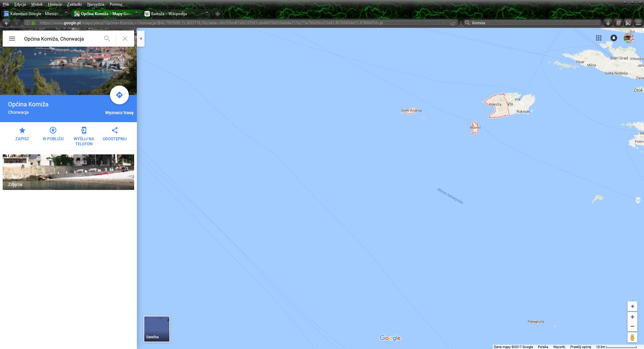Send place to phone icon
The height and width of the screenshot is (349, 644).
84,131
